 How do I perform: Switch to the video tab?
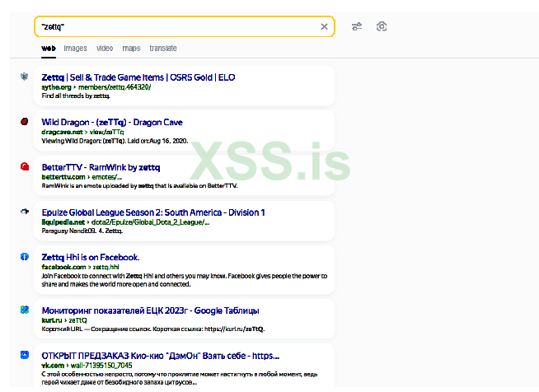[105, 48]
